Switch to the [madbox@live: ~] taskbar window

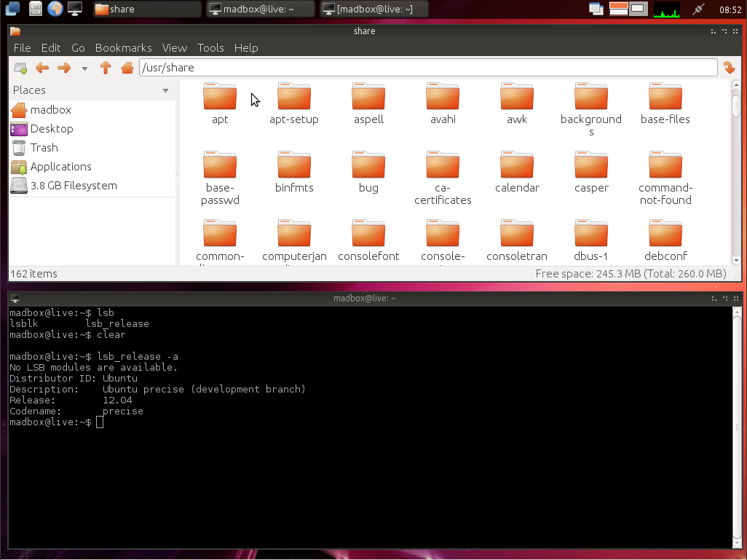point(373,9)
